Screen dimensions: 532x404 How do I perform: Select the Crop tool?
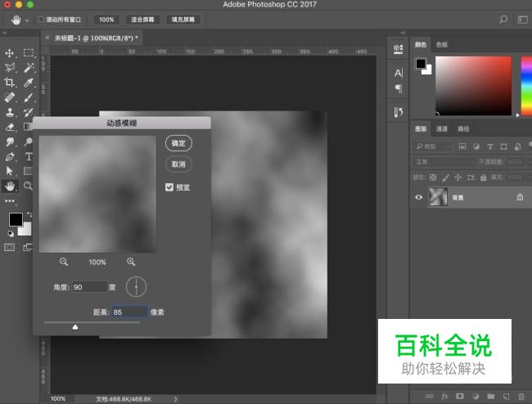point(10,83)
